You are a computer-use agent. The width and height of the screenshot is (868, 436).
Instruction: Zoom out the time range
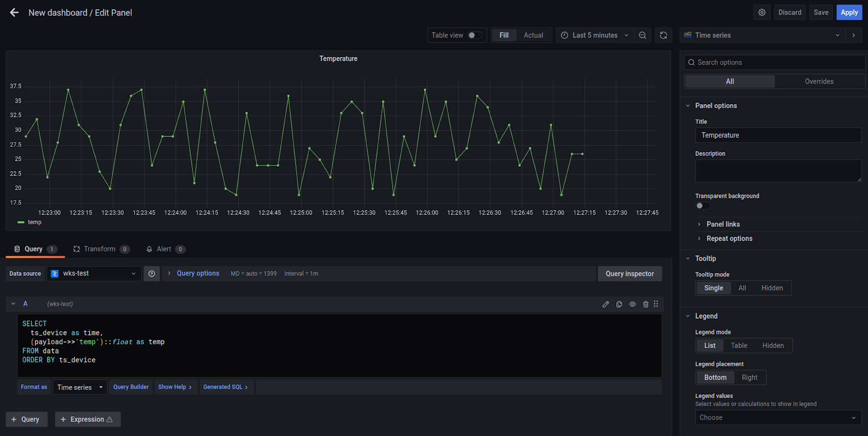pyautogui.click(x=642, y=35)
